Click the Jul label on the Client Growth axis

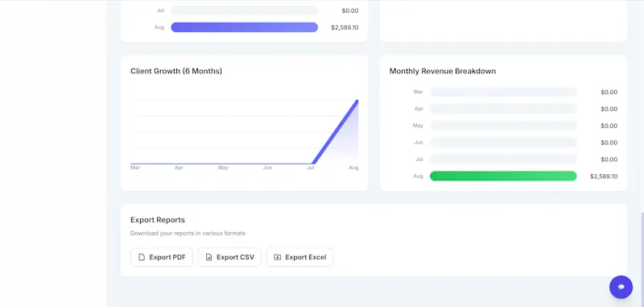click(x=311, y=168)
